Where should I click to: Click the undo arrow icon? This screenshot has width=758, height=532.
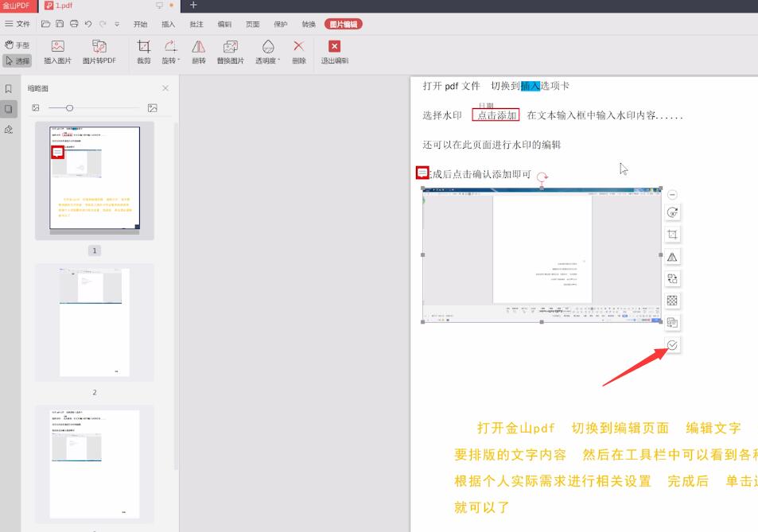[88, 24]
